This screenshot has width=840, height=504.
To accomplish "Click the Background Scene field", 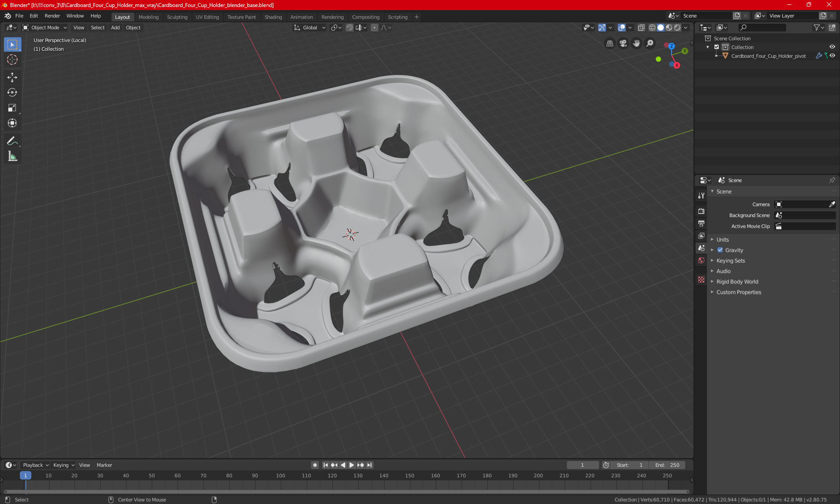I will pos(805,215).
